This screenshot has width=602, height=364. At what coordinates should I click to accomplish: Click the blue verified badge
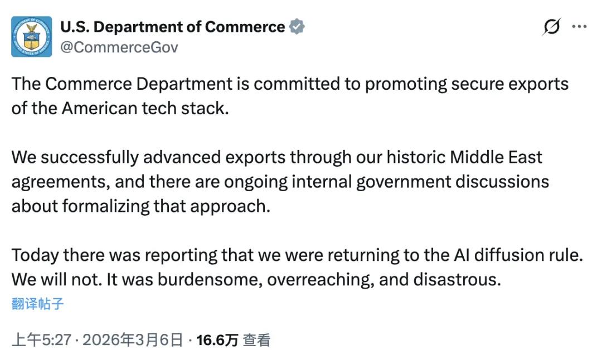(x=297, y=27)
